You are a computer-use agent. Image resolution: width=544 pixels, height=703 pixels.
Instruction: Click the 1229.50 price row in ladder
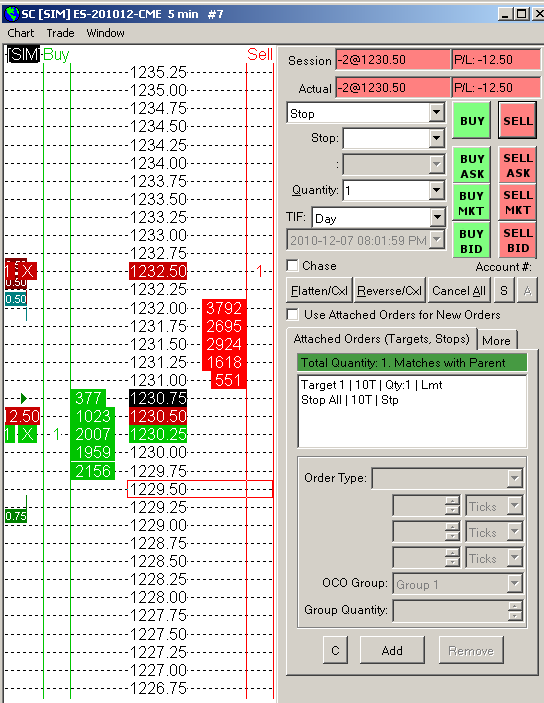200,489
